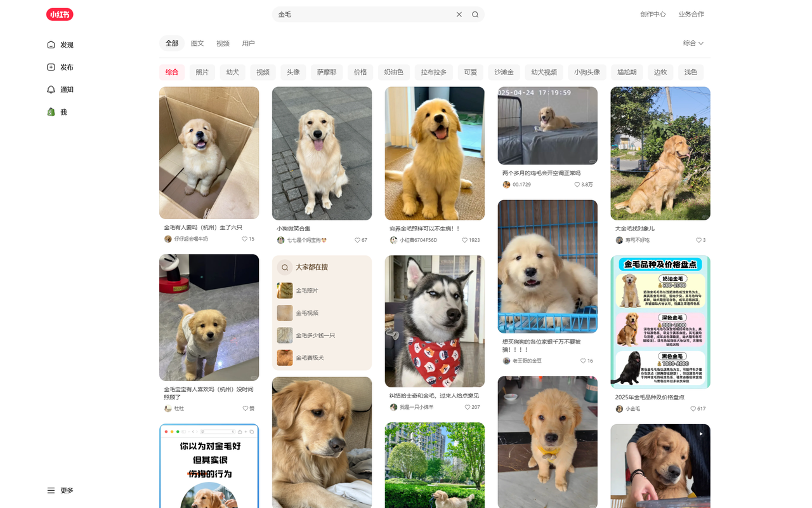
Task: Click the 小红书 logo
Action: pyautogui.click(x=59, y=14)
